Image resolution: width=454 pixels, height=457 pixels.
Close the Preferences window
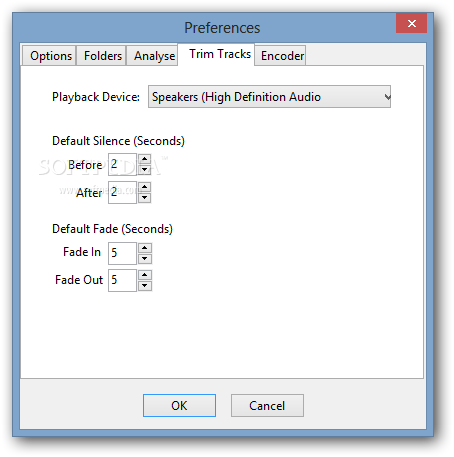pyautogui.click(x=411, y=23)
